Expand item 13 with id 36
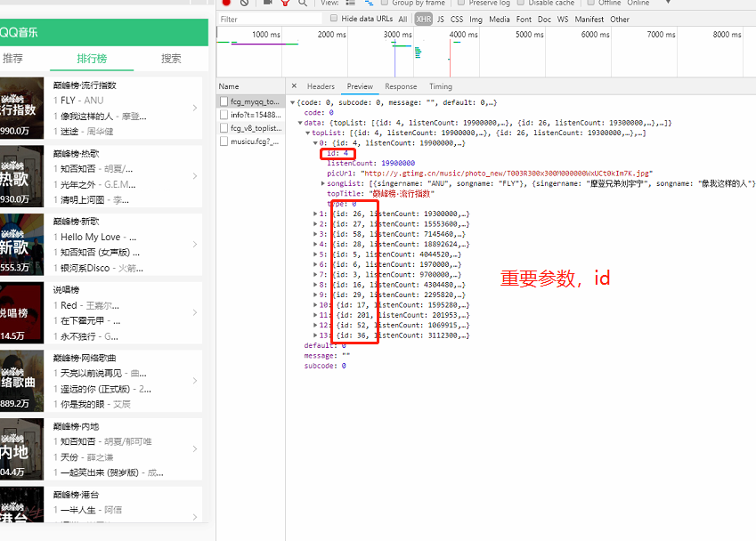The height and width of the screenshot is (541, 756). click(x=315, y=335)
